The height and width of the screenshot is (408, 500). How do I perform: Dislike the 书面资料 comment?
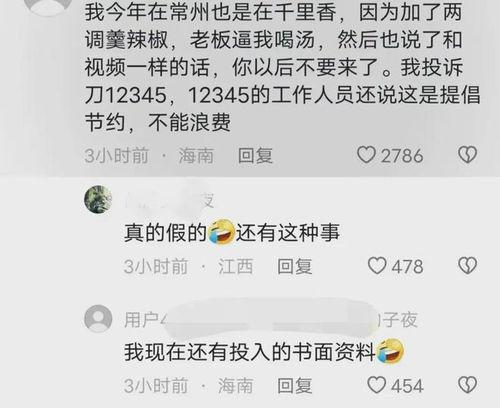pos(467,385)
